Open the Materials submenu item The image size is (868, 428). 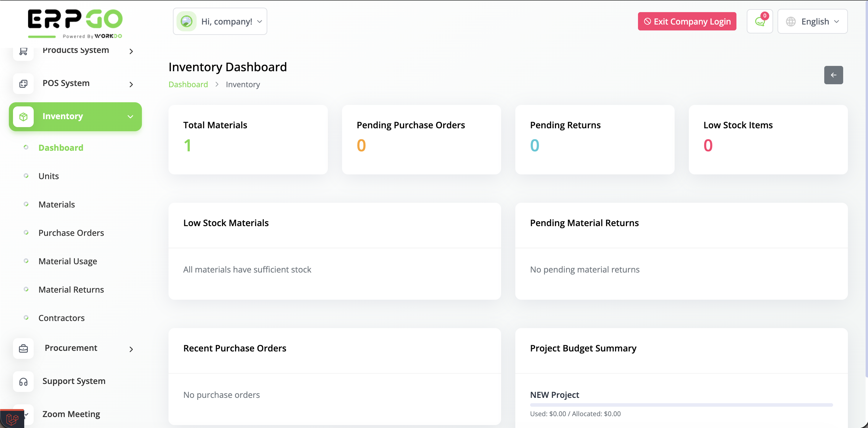click(56, 204)
